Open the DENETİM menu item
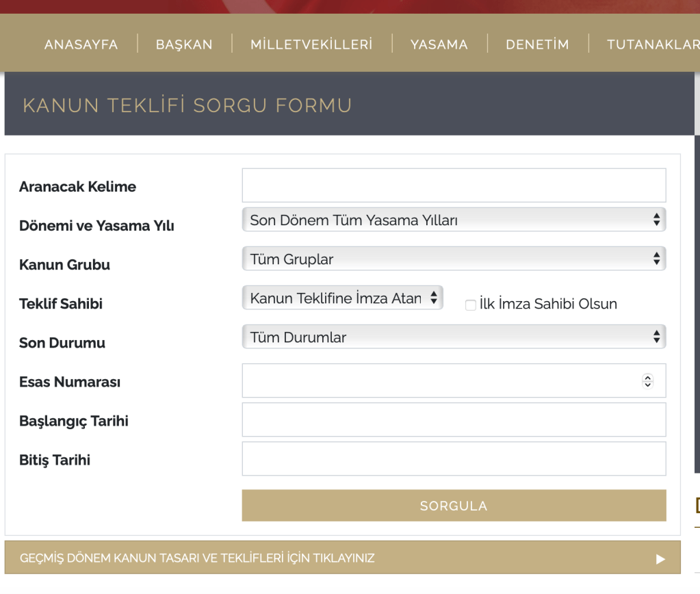This screenshot has width=700, height=594. click(537, 44)
